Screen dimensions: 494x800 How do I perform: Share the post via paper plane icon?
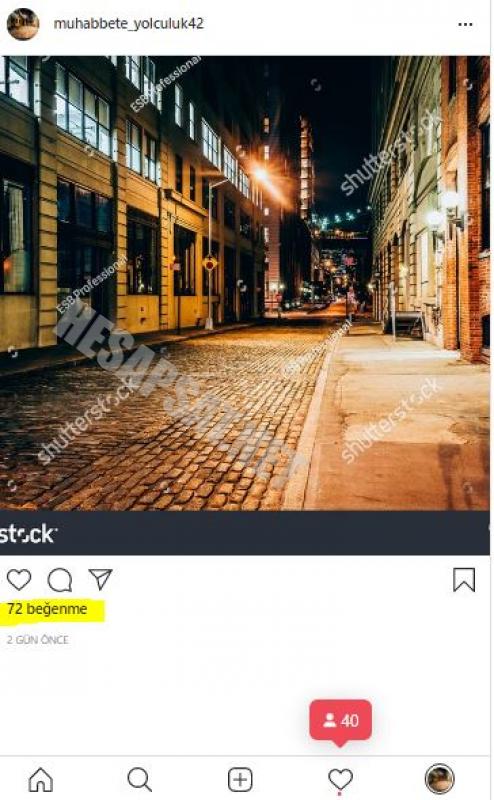click(x=100, y=579)
